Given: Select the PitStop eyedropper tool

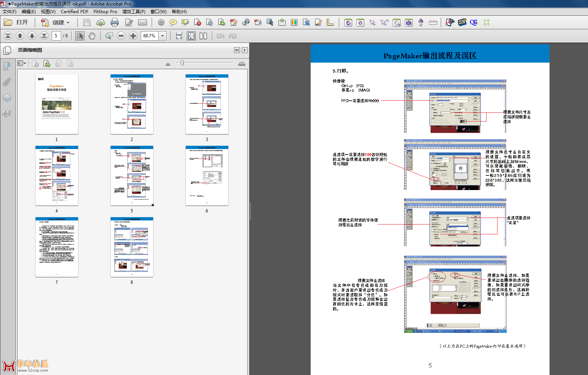Looking at the screenshot, I should tap(421, 23).
